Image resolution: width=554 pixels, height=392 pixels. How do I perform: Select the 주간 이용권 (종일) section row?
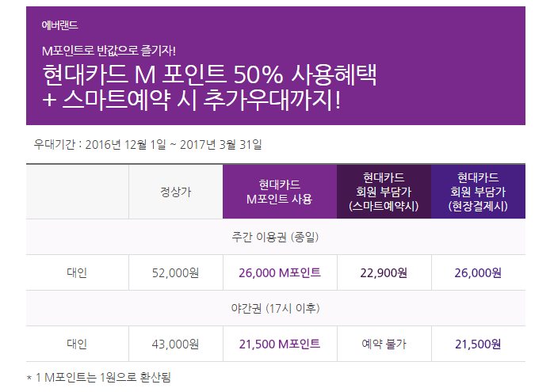click(276, 237)
